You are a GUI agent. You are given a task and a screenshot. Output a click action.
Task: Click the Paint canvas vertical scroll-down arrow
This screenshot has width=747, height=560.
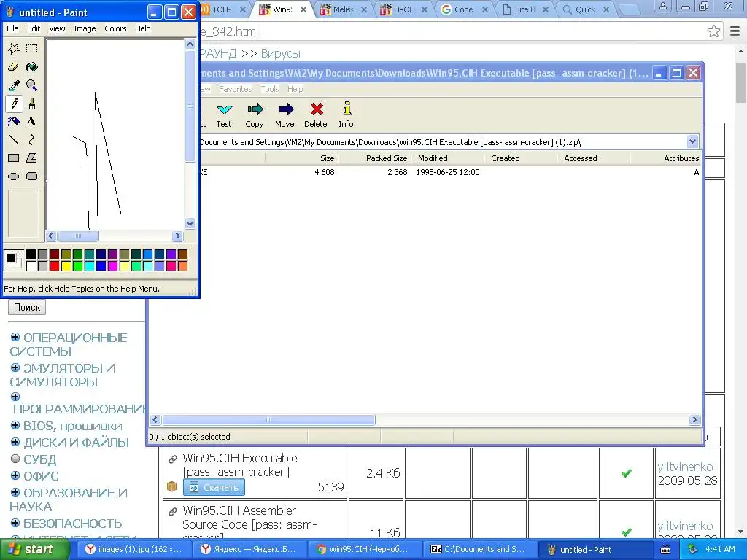pos(190,223)
